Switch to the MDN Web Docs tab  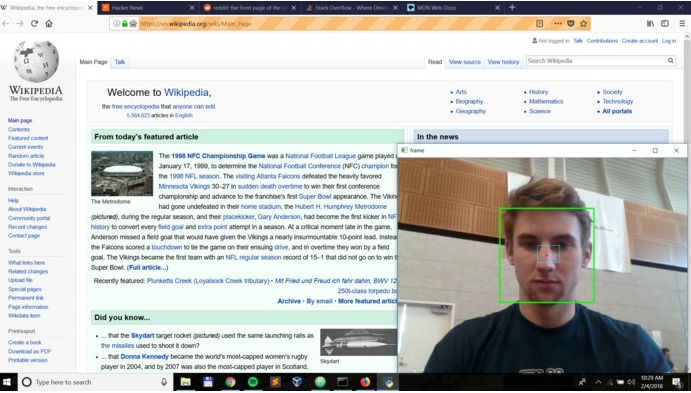(x=454, y=7)
